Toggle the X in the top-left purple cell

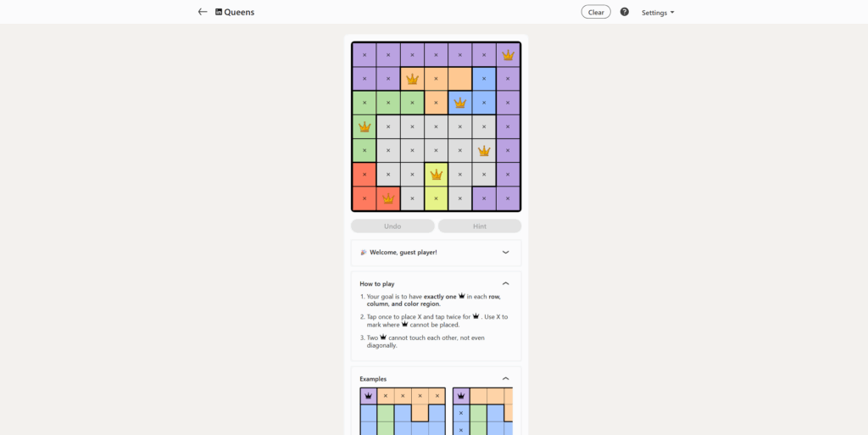click(x=364, y=55)
